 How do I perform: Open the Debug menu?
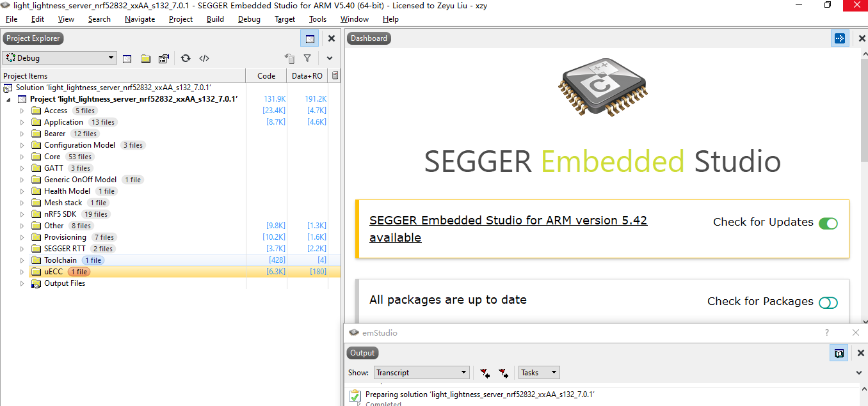coord(249,19)
